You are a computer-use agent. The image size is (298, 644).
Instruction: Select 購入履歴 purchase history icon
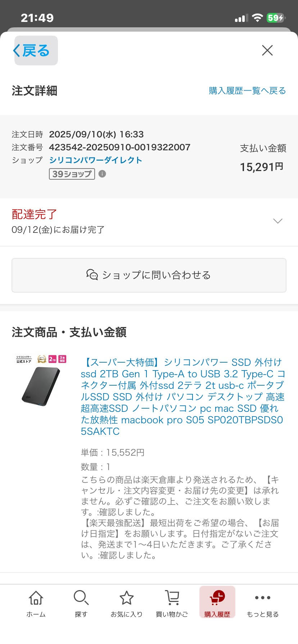coord(217,598)
